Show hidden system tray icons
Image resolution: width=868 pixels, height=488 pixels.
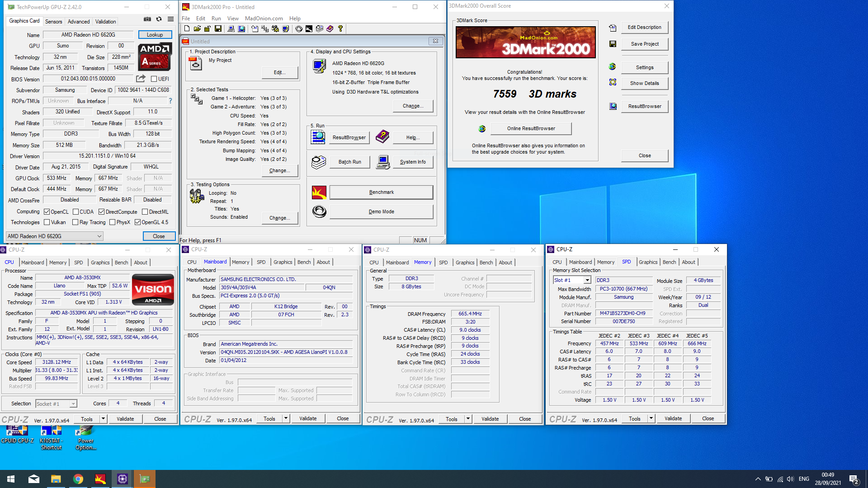pos(758,479)
